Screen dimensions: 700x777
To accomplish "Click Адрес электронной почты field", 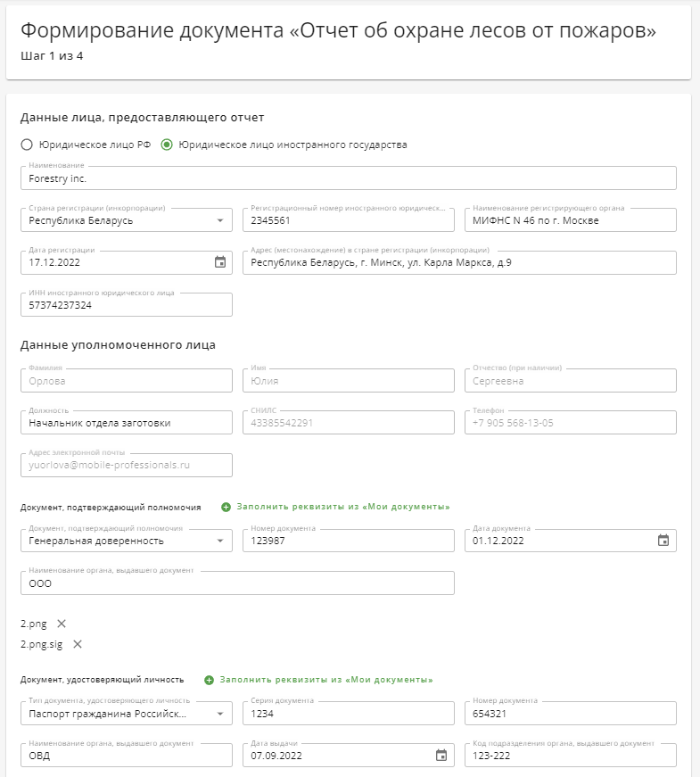I will point(127,465).
